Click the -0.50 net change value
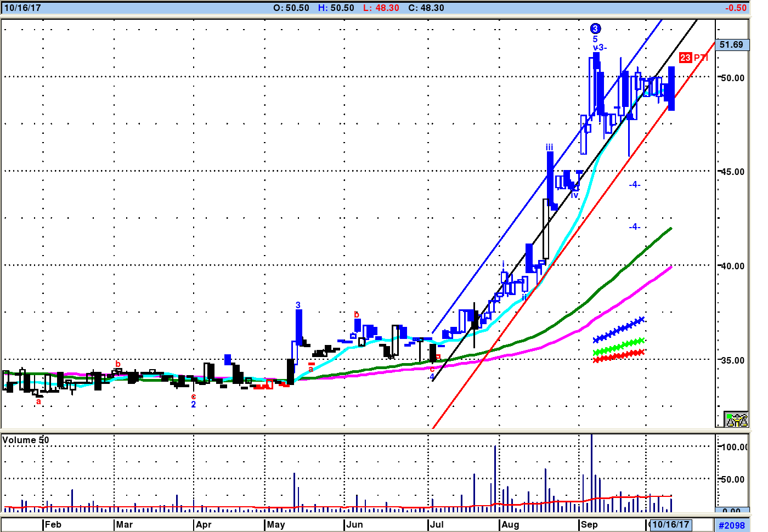This screenshot has width=768, height=532. click(x=736, y=8)
